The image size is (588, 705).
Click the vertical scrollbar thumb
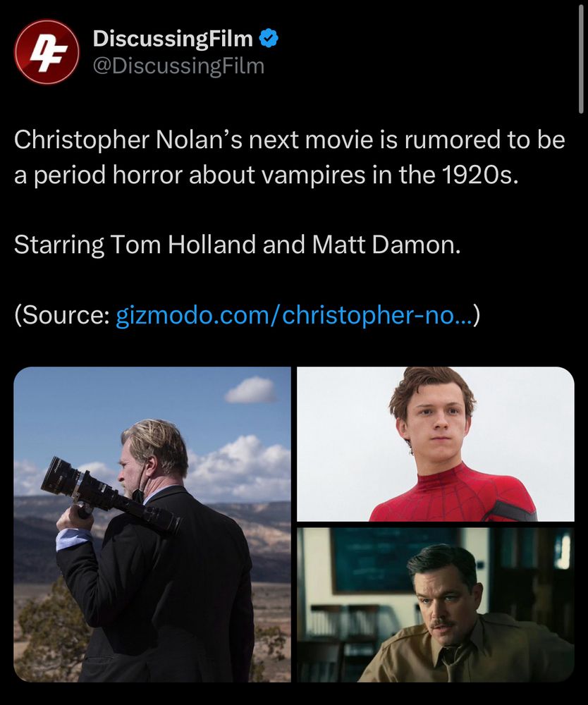pyautogui.click(x=581, y=58)
